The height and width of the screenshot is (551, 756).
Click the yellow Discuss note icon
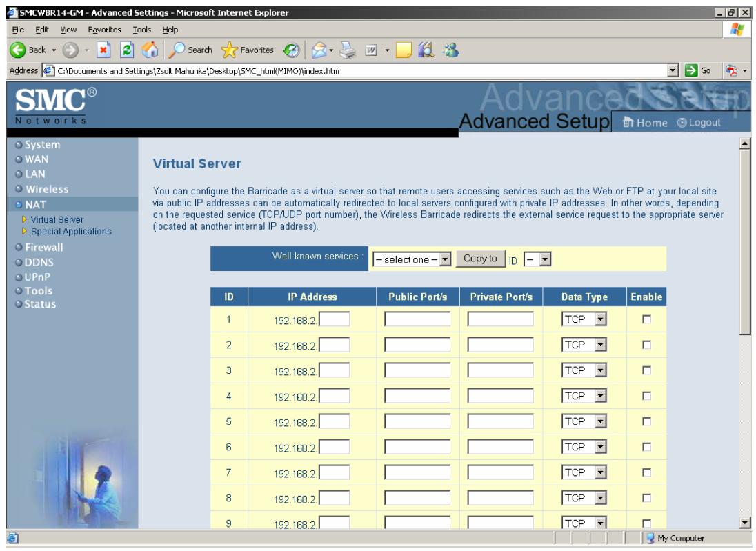click(x=404, y=50)
